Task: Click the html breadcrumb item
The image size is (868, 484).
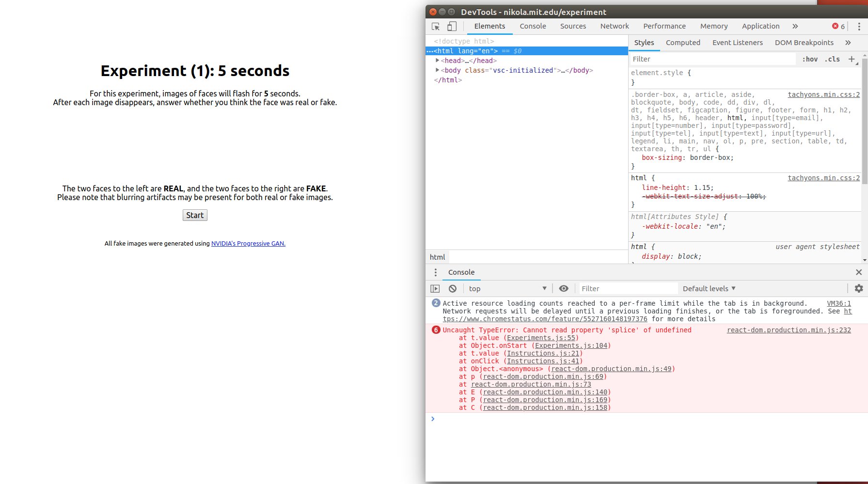Action: (x=437, y=257)
